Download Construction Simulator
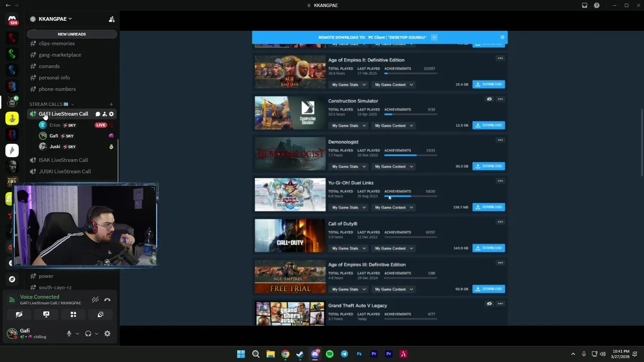 (x=489, y=125)
